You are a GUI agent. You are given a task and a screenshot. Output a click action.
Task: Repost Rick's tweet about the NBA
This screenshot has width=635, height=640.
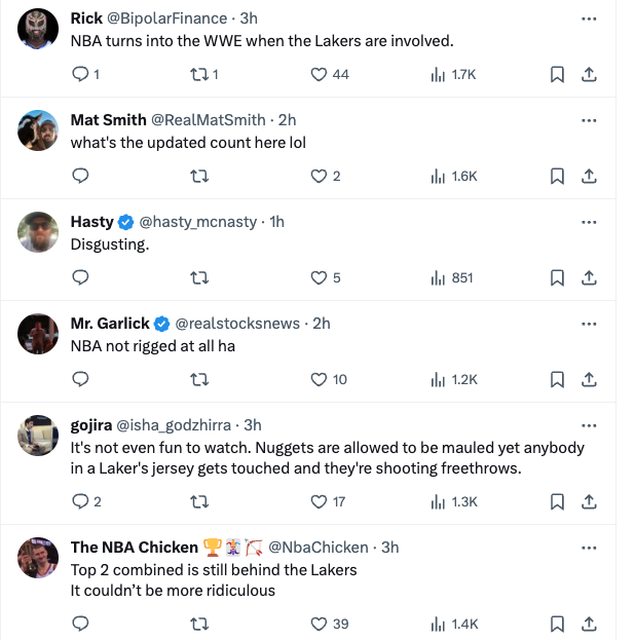click(x=199, y=74)
